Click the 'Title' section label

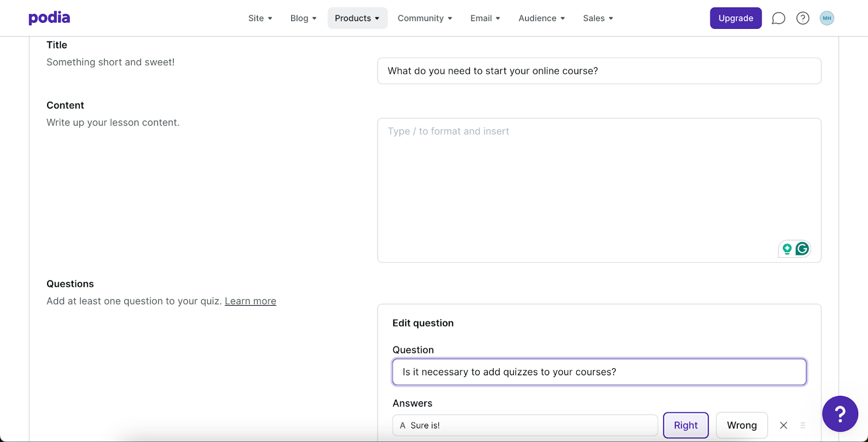[x=57, y=45]
